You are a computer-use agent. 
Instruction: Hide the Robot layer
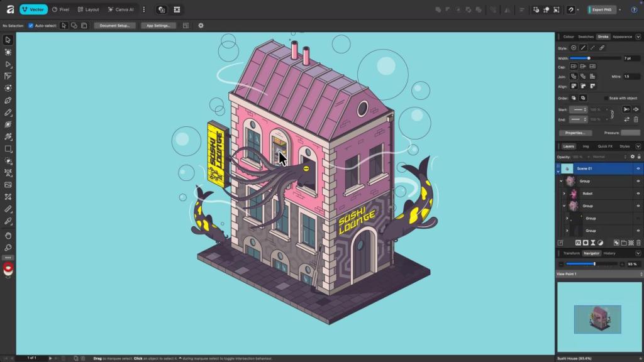tap(638, 194)
